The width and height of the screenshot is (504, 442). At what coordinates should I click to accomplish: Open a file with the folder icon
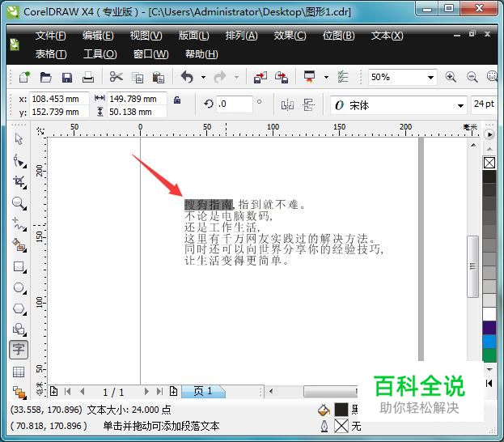click(x=45, y=77)
